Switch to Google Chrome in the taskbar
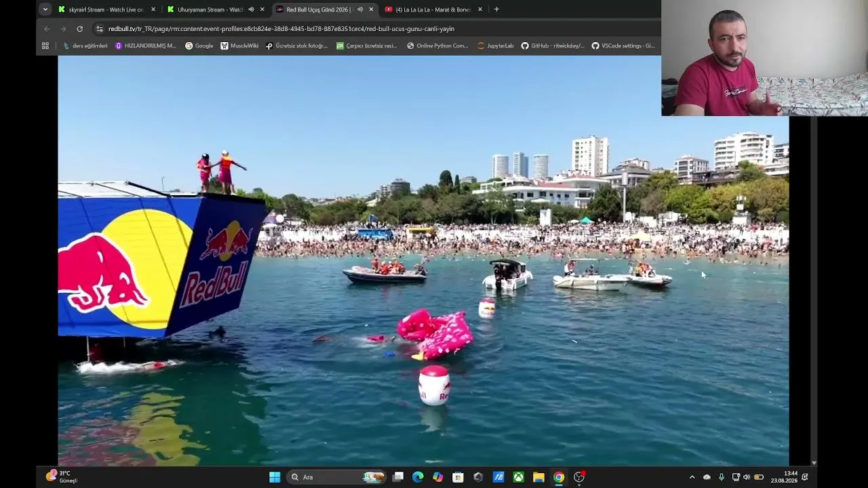This screenshot has width=868, height=488. point(559,477)
